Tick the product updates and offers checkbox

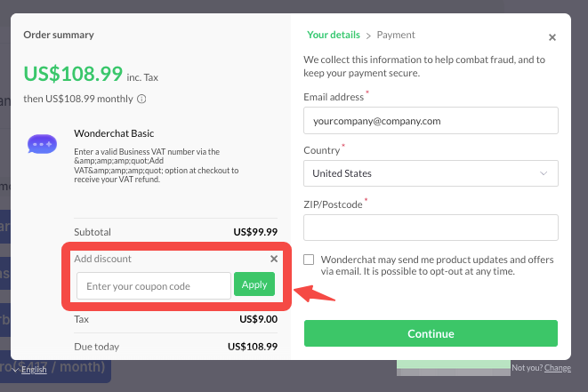[309, 260]
